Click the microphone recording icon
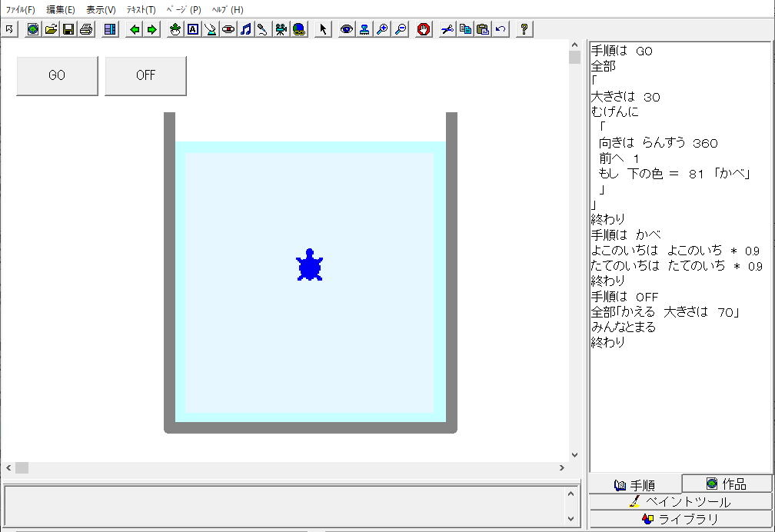Screen dimensions: 775x532 coord(263,29)
